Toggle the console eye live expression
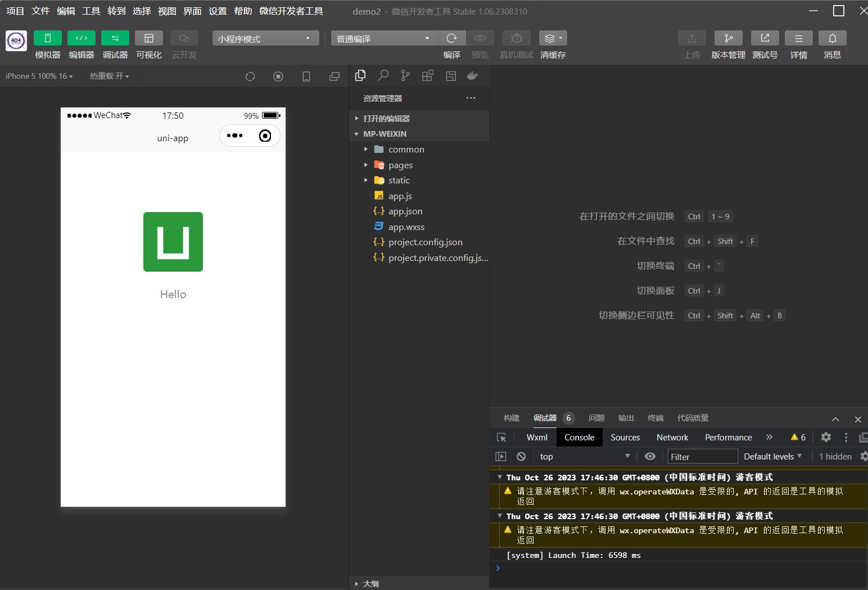The image size is (868, 590). click(x=650, y=456)
